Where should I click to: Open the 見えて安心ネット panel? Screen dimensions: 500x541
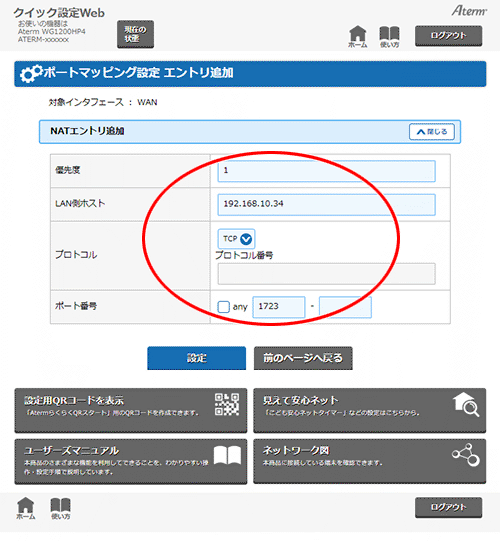(x=370, y=410)
